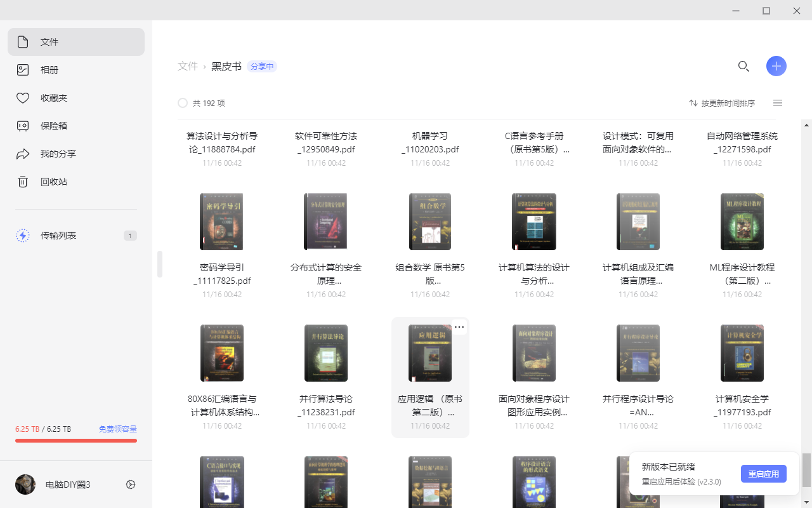Select 密码学导引 book thumbnail
Viewport: 812px width, 508px height.
pyautogui.click(x=222, y=222)
